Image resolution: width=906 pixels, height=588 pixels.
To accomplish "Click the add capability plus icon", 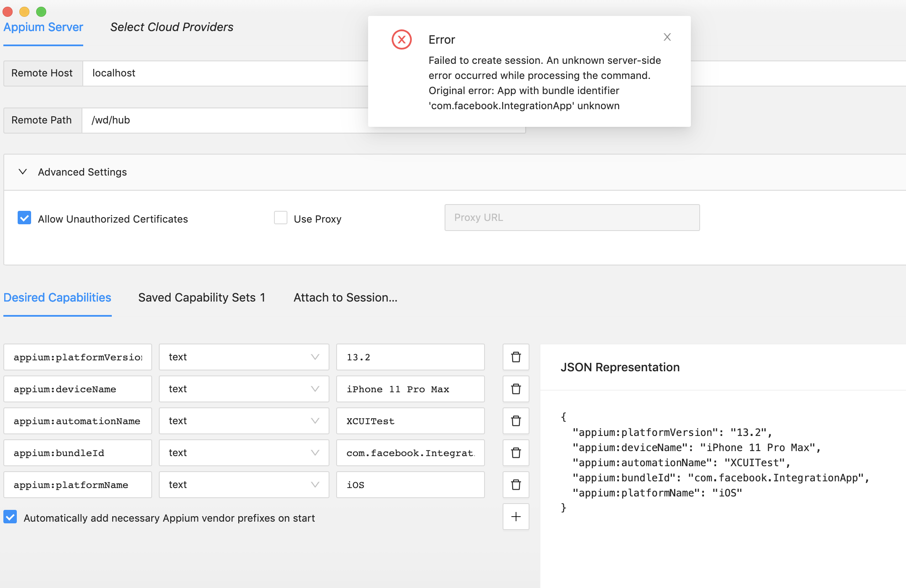I will point(516,517).
